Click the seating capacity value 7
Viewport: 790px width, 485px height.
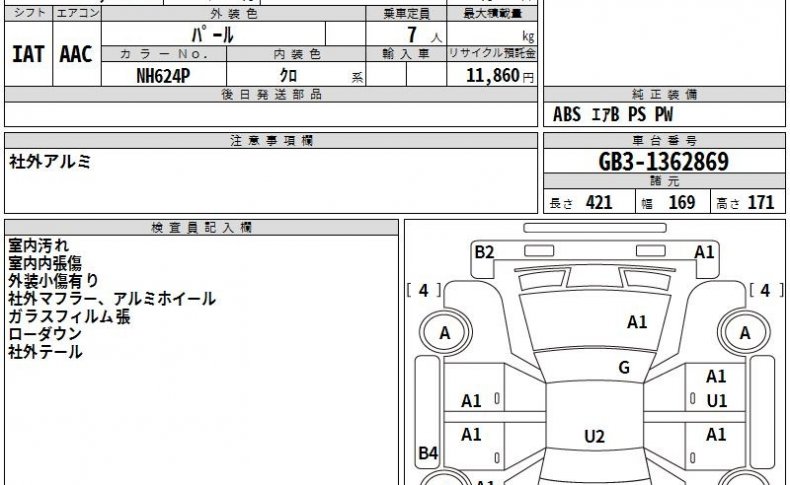tap(412, 35)
